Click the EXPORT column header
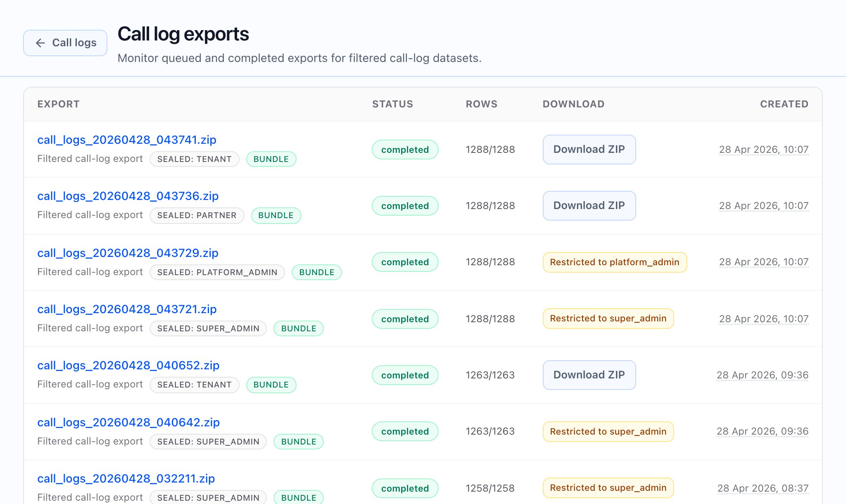 coord(59,104)
